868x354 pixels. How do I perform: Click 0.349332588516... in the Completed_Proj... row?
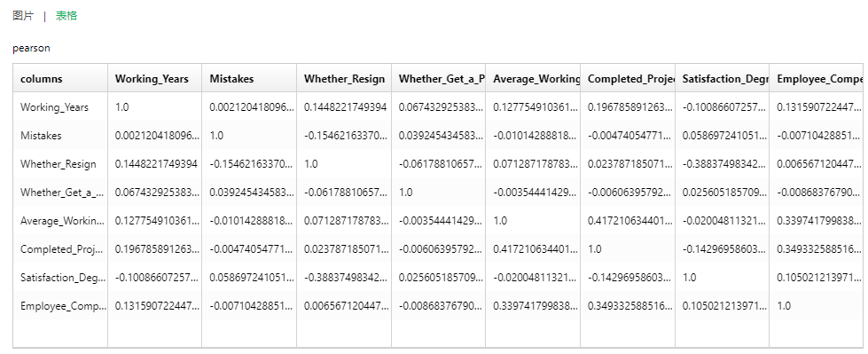click(x=819, y=248)
